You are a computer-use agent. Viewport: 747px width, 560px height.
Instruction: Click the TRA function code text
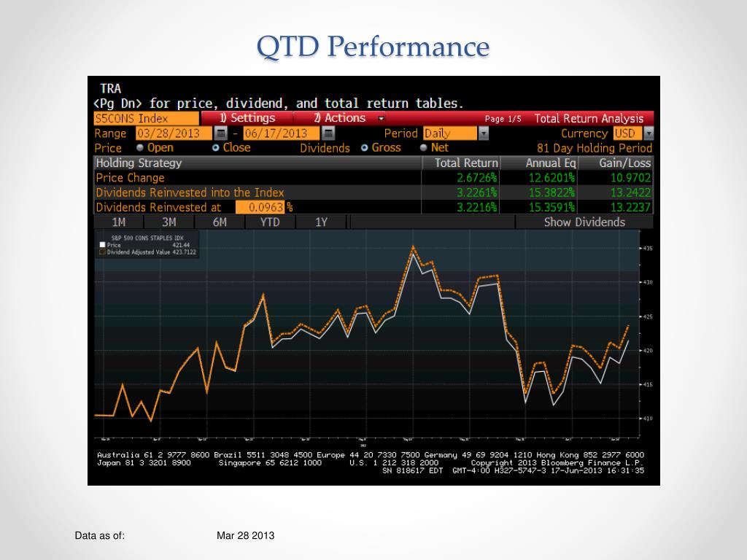[x=111, y=88]
